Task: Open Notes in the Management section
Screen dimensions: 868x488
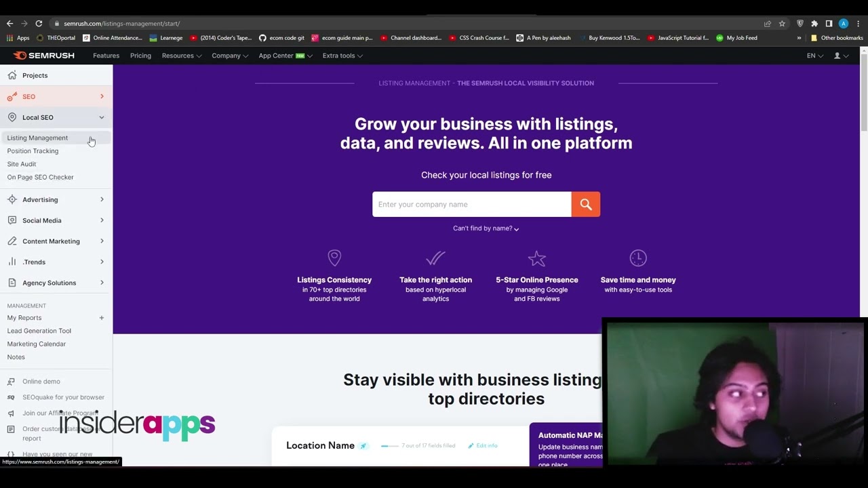Action: click(x=16, y=357)
